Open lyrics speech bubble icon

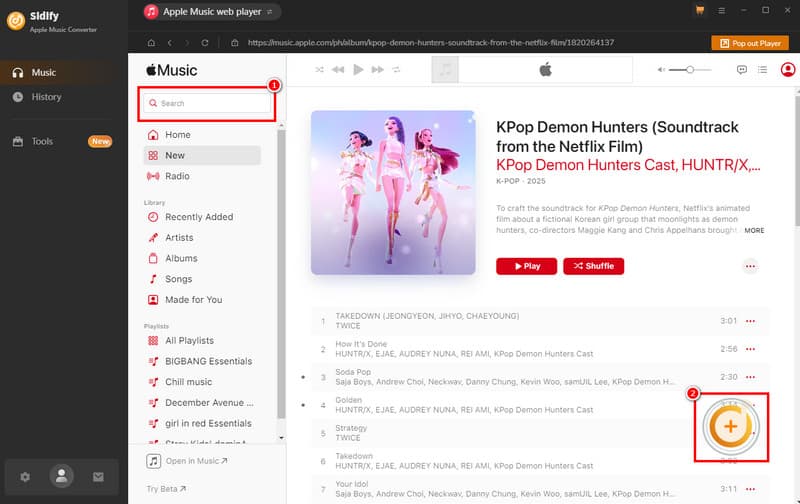pyautogui.click(x=742, y=69)
